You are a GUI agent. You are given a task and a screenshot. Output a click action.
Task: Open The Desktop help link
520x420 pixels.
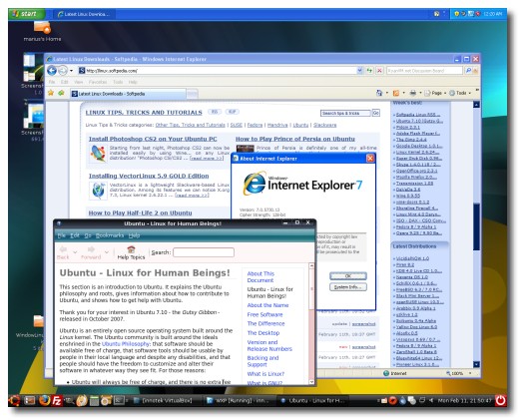(263, 333)
